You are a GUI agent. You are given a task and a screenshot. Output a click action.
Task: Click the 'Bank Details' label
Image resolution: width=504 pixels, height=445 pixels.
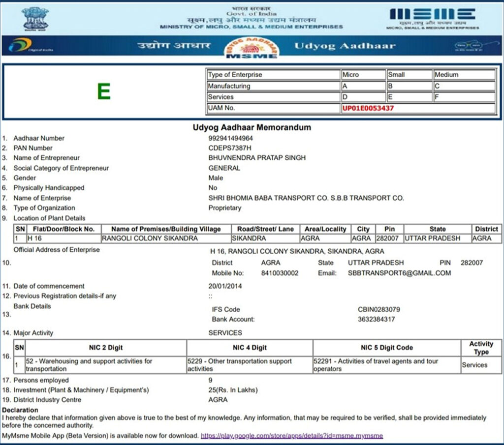(32, 306)
